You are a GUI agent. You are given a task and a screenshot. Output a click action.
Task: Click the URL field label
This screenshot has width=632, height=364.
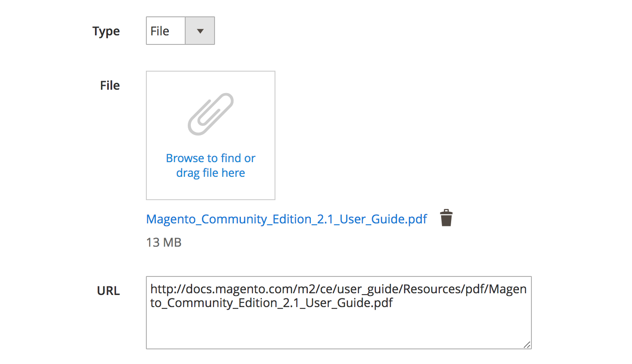pyautogui.click(x=108, y=291)
